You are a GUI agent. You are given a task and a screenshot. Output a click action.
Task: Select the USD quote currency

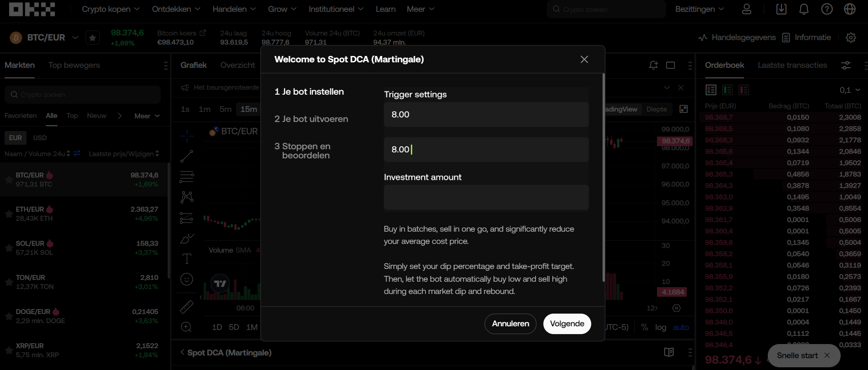pos(40,137)
